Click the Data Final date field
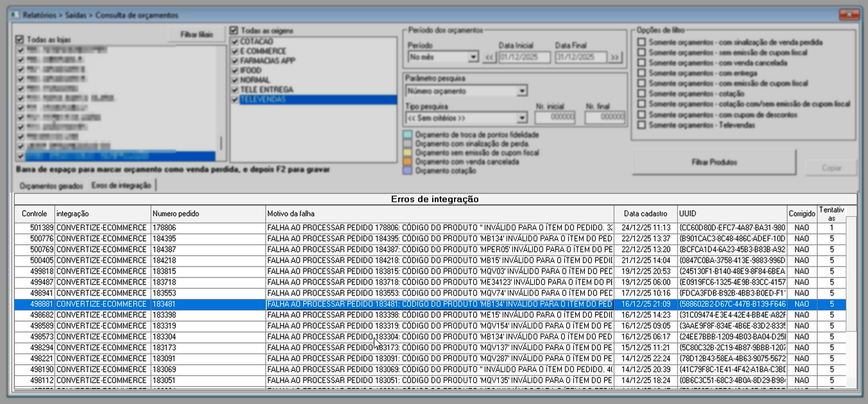Image resolution: width=868 pixels, height=404 pixels. pyautogui.click(x=580, y=57)
